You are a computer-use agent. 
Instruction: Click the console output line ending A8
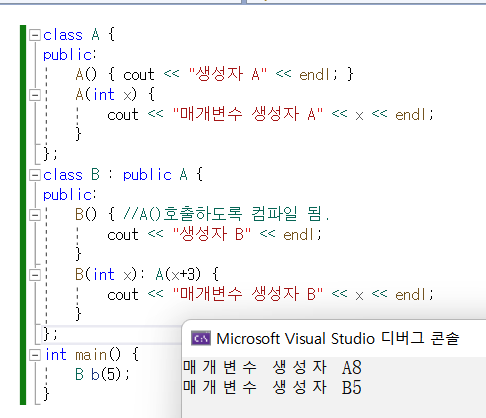pos(272,367)
